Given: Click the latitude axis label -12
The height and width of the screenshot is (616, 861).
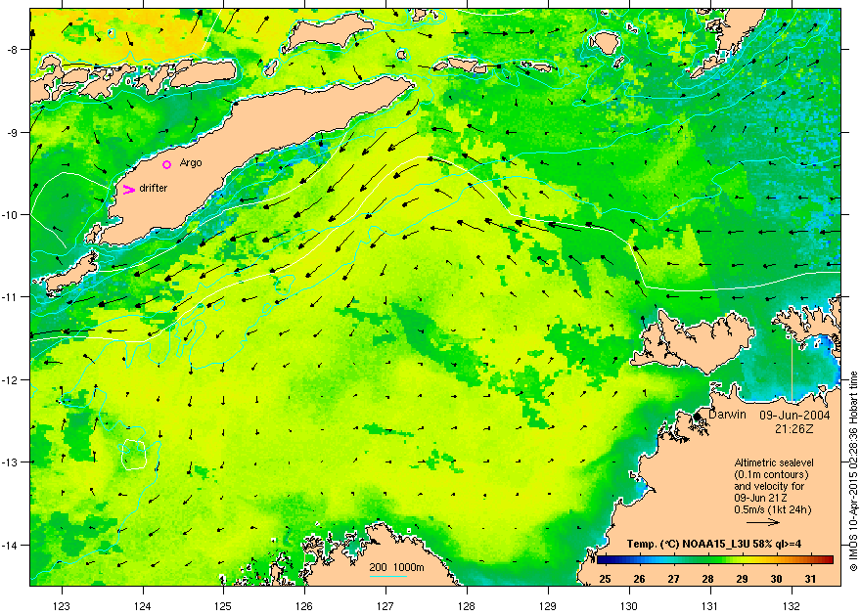Looking at the screenshot, I should (x=10, y=379).
